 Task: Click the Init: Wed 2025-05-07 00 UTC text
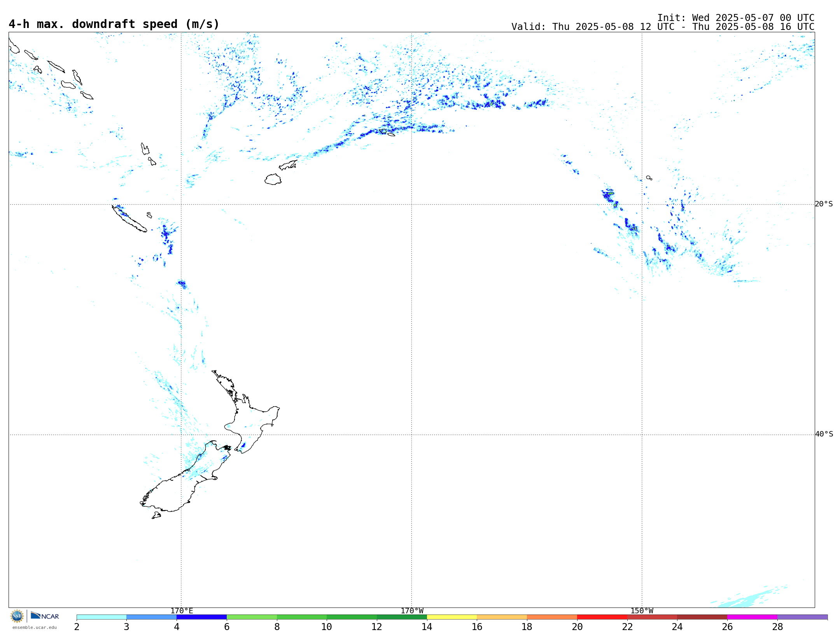point(736,18)
